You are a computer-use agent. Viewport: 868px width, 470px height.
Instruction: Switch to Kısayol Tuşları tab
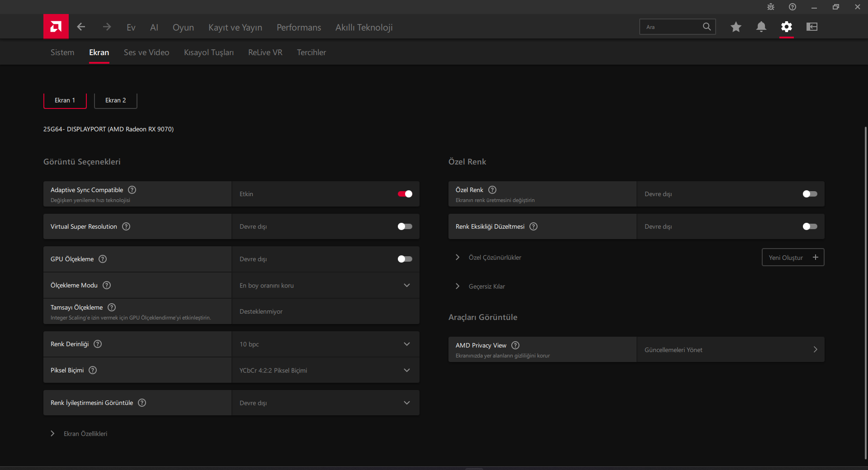(x=209, y=52)
